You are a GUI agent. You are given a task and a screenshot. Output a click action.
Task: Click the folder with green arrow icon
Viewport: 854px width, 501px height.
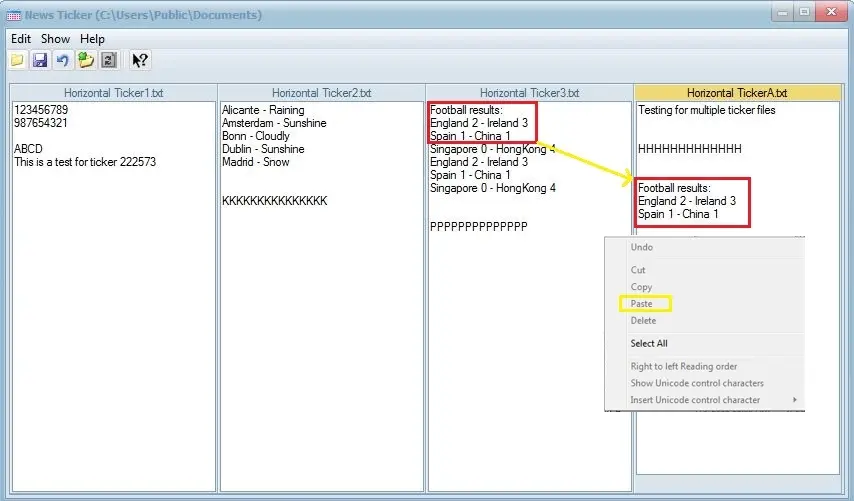[86, 61]
